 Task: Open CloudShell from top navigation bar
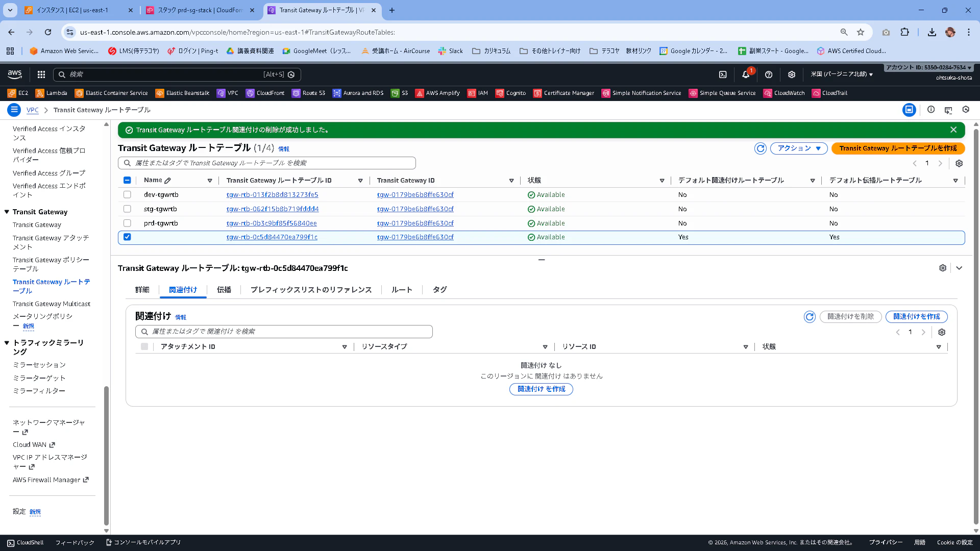[723, 74]
